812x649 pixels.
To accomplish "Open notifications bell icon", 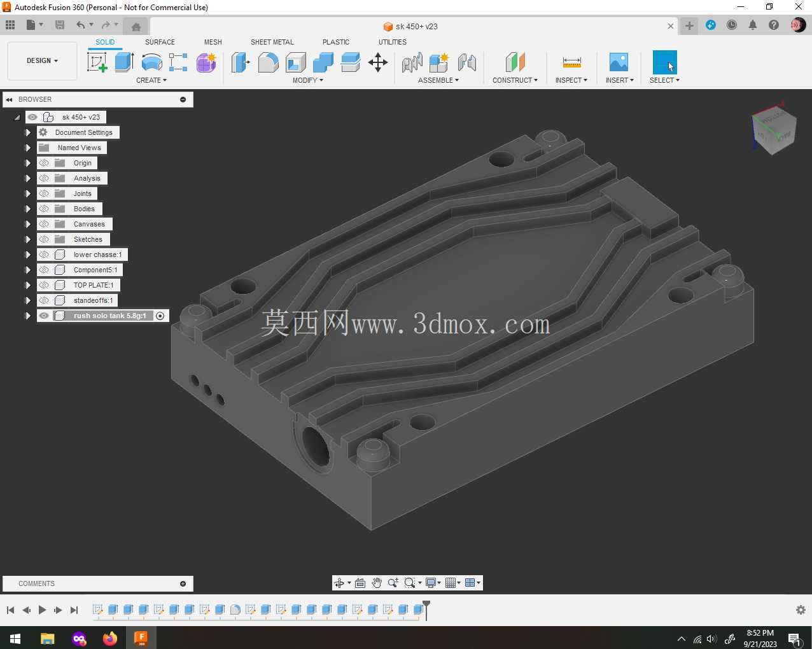I will coord(753,25).
